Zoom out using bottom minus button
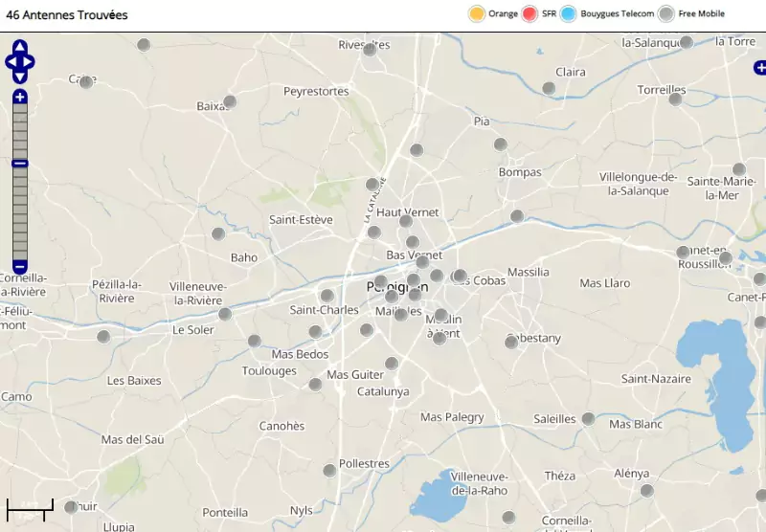 pos(20,265)
